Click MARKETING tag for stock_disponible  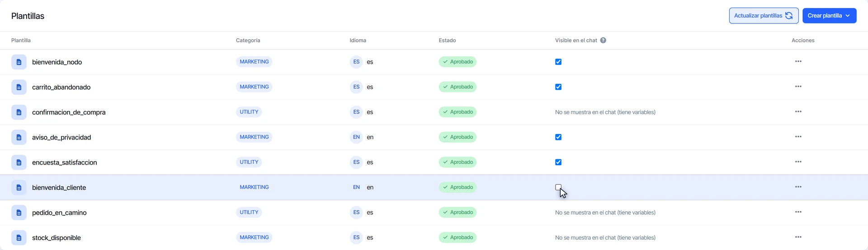coord(254,237)
